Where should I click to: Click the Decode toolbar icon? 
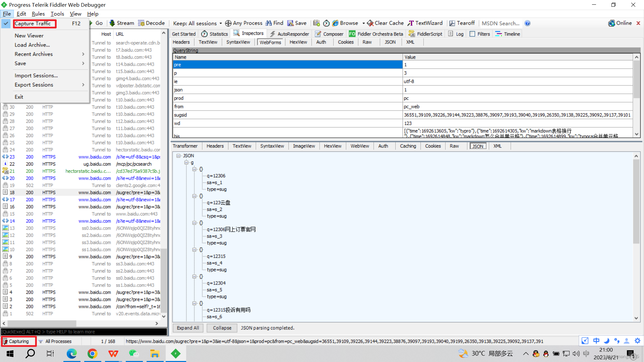[141, 23]
